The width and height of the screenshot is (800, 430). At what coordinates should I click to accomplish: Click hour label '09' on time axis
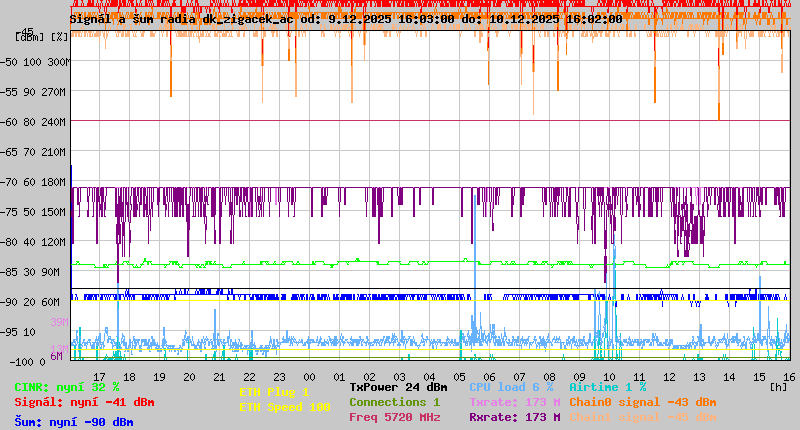tap(580, 377)
